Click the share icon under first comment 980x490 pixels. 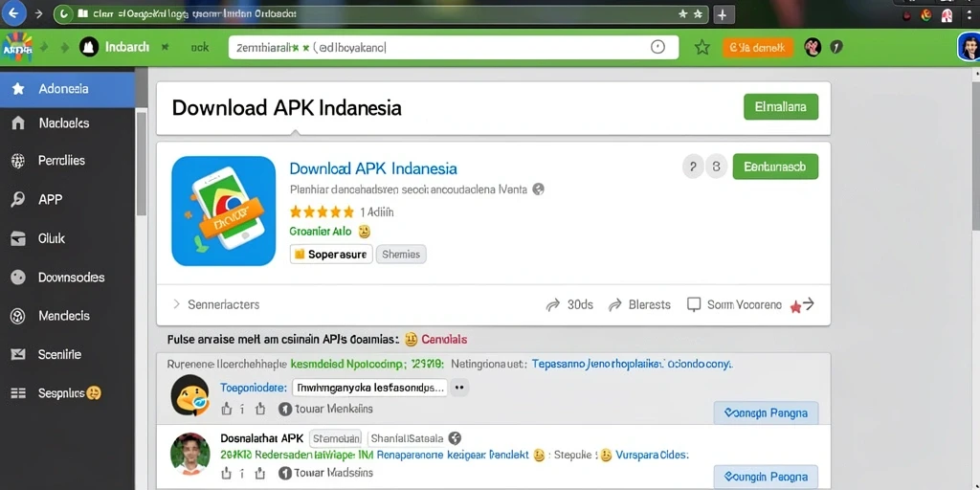coord(260,409)
